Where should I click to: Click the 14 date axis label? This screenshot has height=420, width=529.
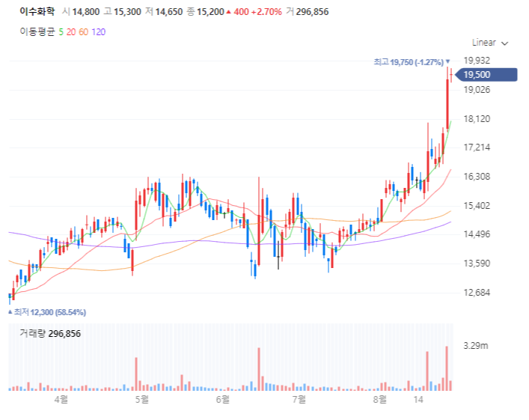pyautogui.click(x=418, y=399)
